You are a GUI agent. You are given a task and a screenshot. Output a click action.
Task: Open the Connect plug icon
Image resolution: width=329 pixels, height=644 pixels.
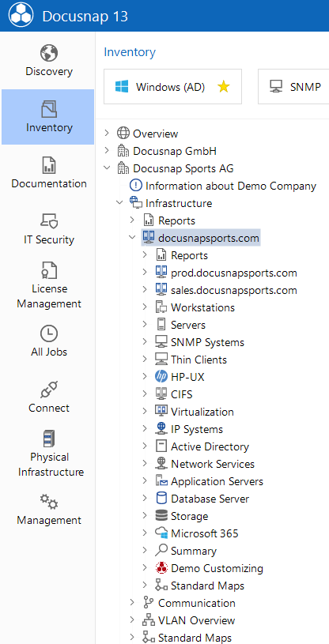click(49, 390)
